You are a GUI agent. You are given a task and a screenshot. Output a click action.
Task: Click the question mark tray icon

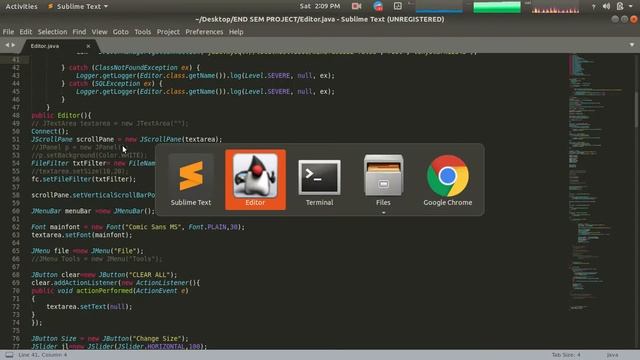pos(593,7)
